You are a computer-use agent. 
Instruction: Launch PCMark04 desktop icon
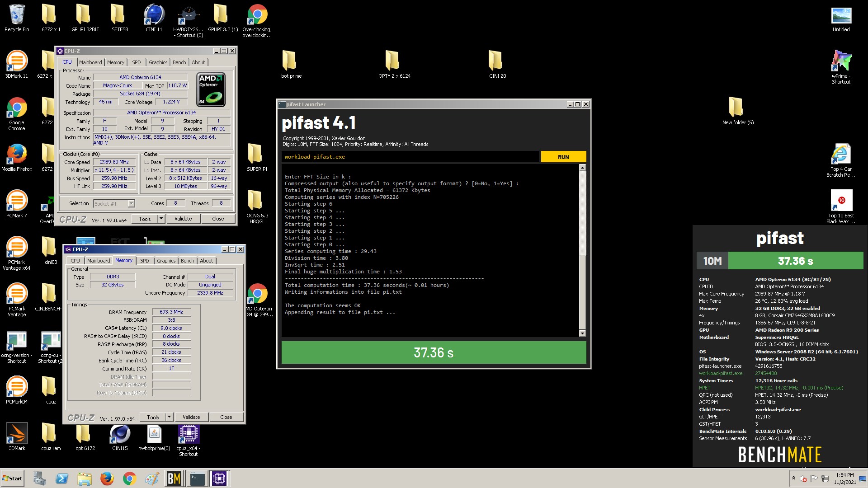click(17, 390)
